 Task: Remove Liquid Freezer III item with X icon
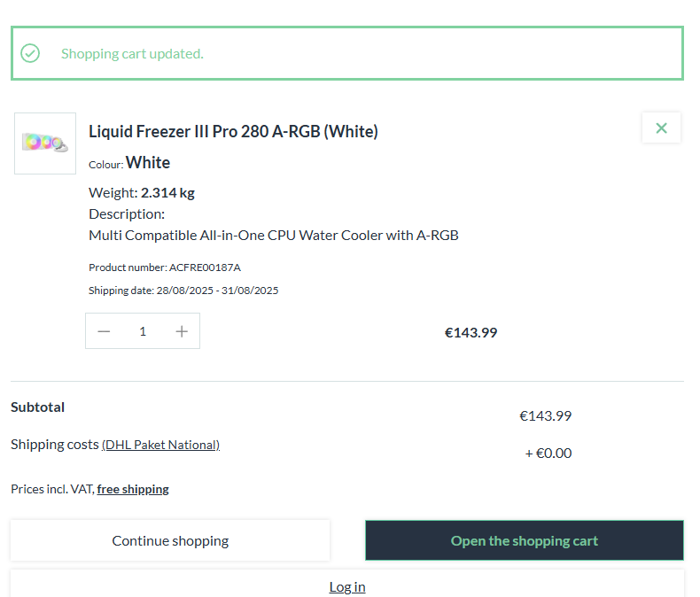coord(661,128)
